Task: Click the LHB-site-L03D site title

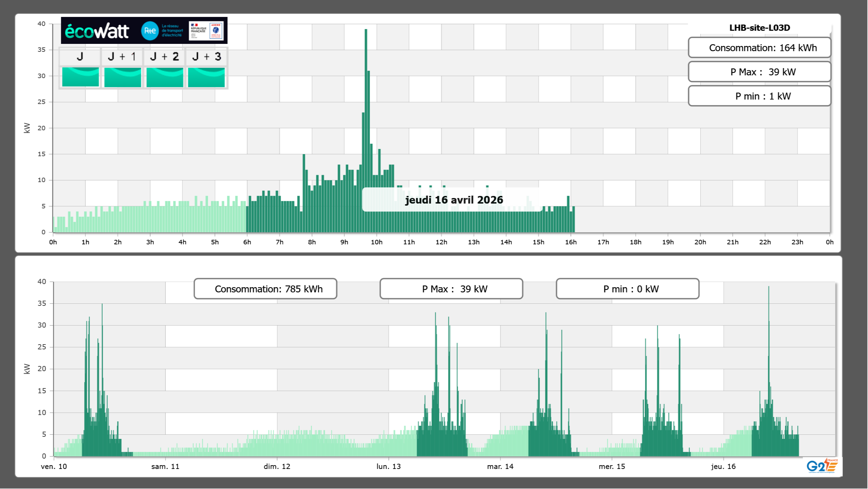Action: 759,28
